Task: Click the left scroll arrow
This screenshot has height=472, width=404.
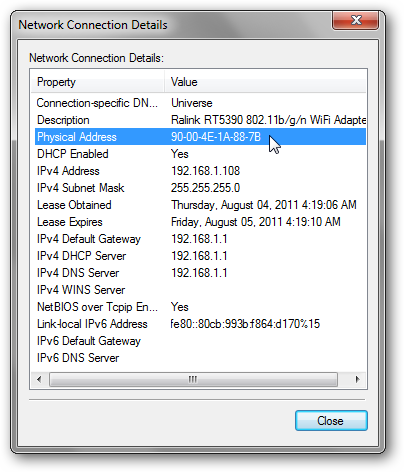Action: click(x=39, y=379)
